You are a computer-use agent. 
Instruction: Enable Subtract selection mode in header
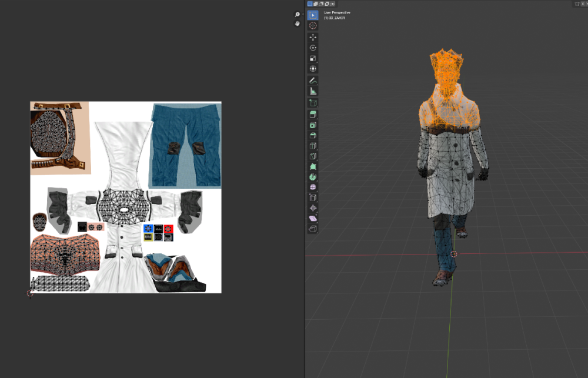pyautogui.click(x=321, y=4)
